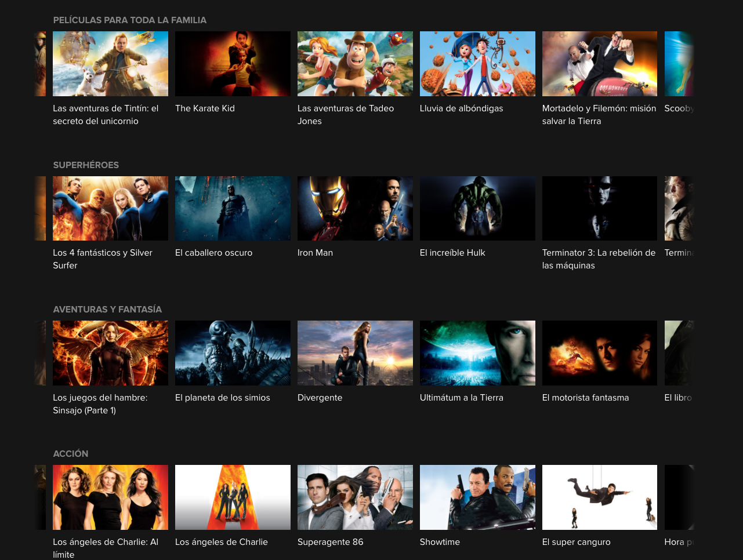Open Los juegos del hambre: Sinsajo poster
743x560 pixels.
(x=110, y=352)
